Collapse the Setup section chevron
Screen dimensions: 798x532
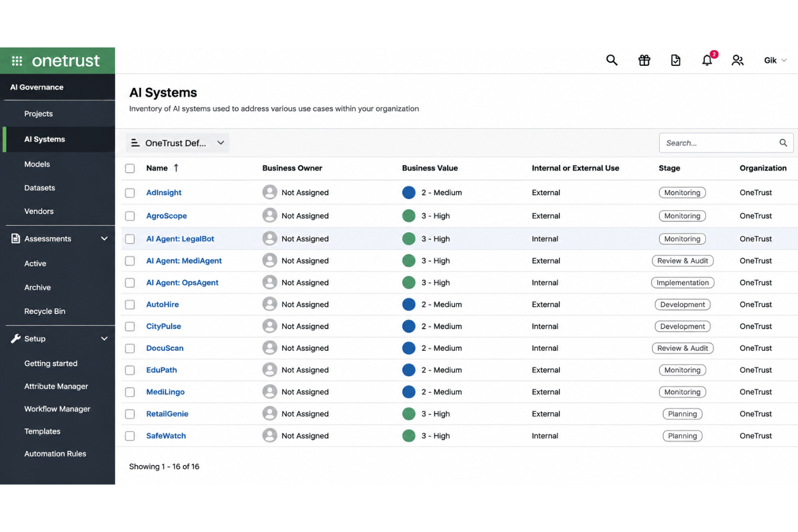(104, 338)
